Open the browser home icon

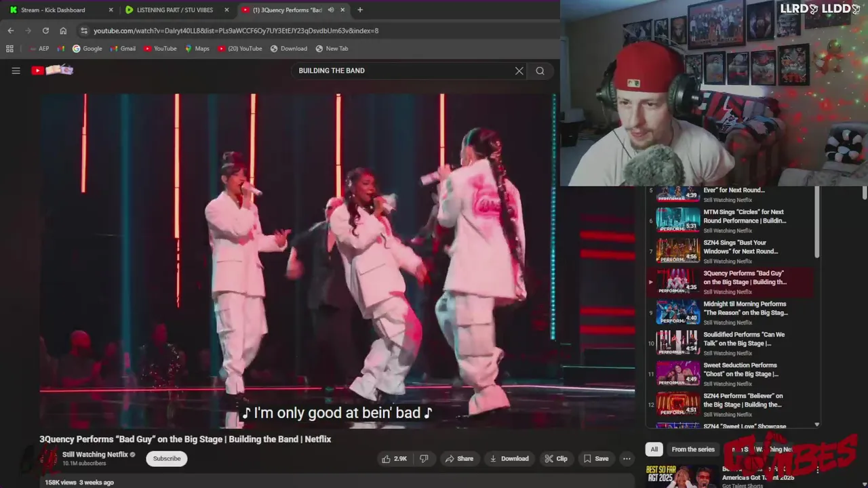click(x=63, y=30)
